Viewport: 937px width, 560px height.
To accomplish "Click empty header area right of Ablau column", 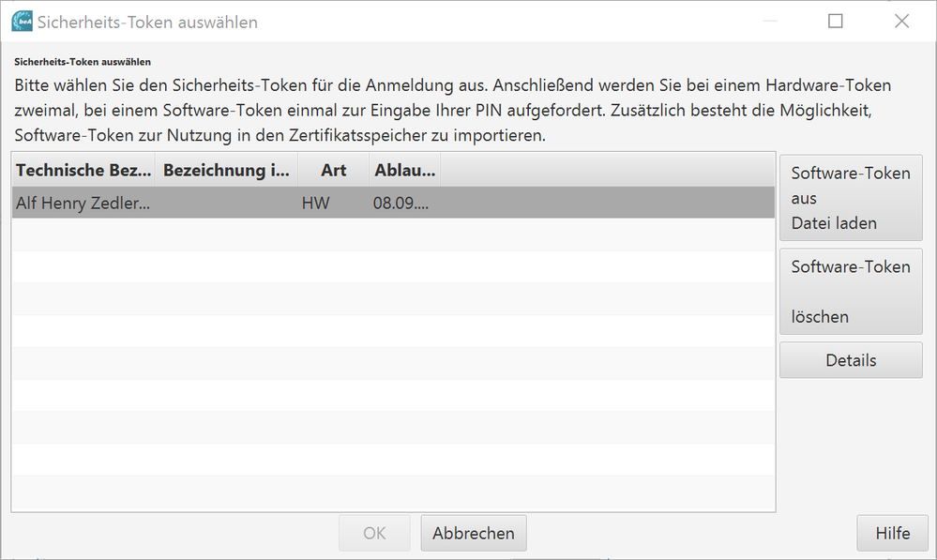I will (608, 171).
